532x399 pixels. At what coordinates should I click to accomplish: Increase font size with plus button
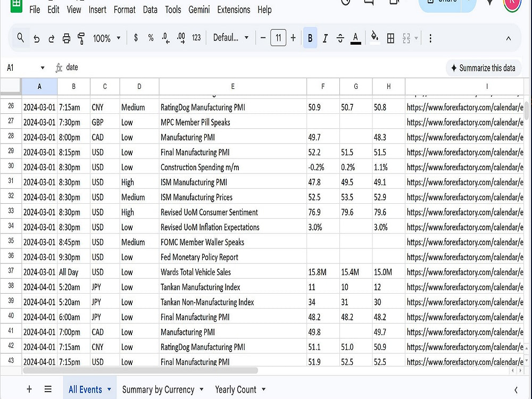pyautogui.click(x=293, y=38)
